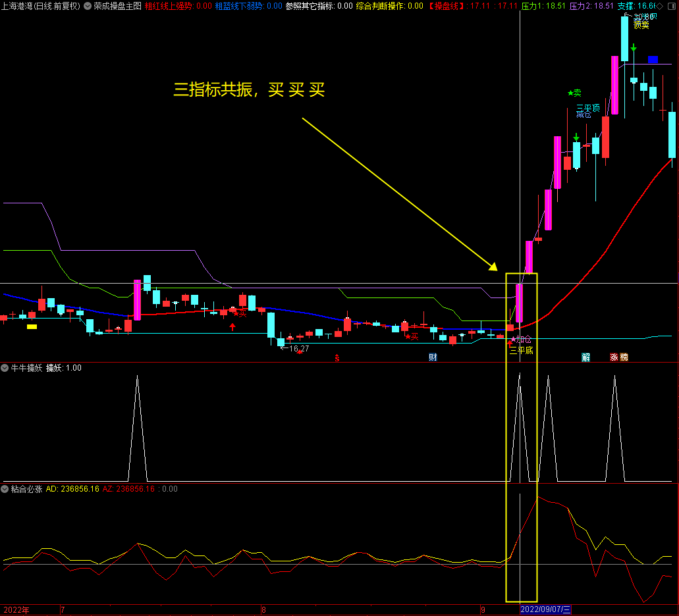Viewport: 679px width, 616px height.
Task: Expand the 牛牛擒妖 indicator dropdown arrow
Action: click(x=5, y=368)
